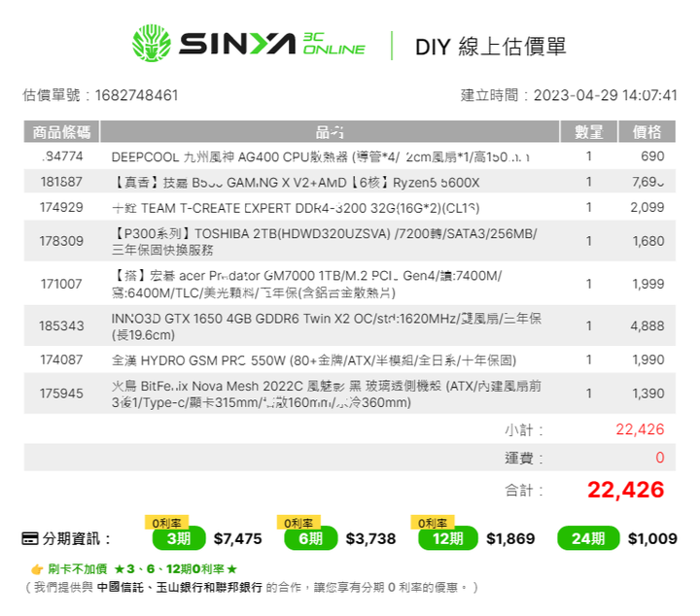Click the 數量 column header
This screenshot has height=616, width=700.
click(588, 131)
